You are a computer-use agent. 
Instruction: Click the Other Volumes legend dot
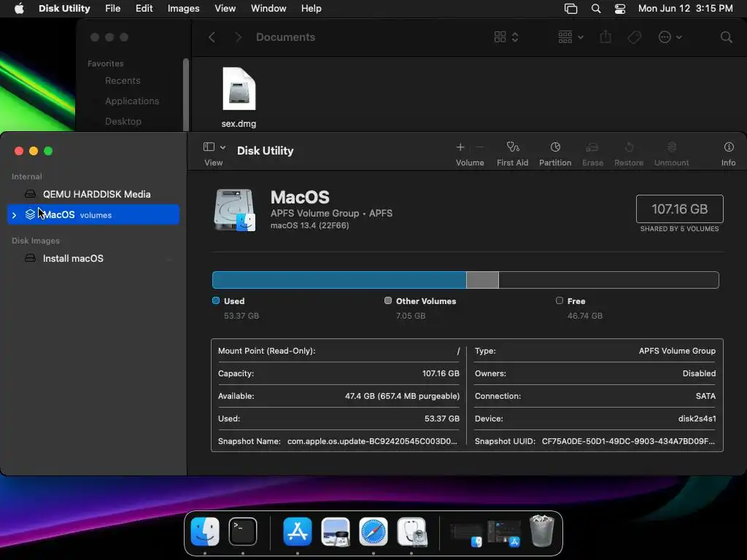point(388,300)
